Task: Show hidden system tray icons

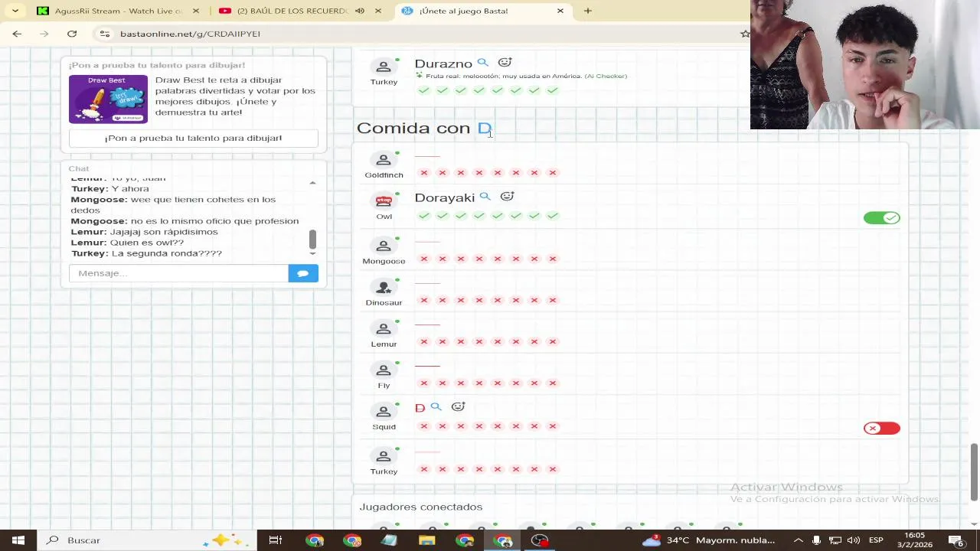Action: click(x=799, y=540)
